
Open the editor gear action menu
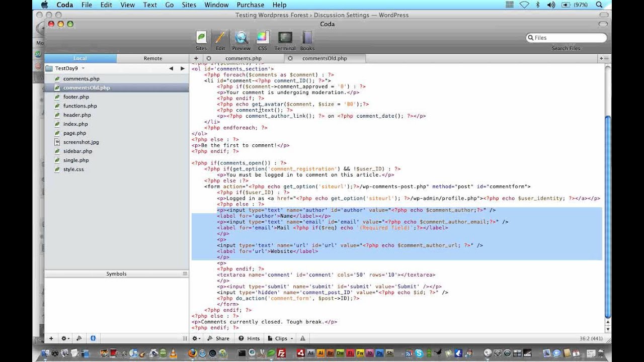click(x=197, y=338)
